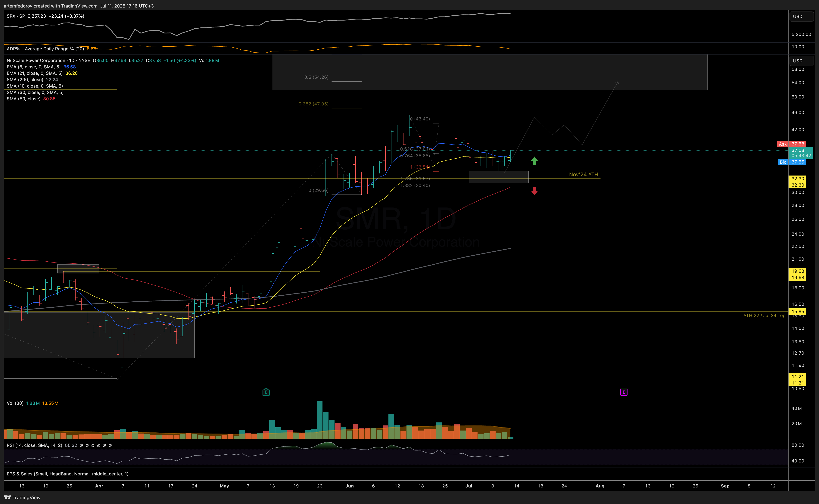819x504 pixels.
Task: Open USD currency selector in SPX pane
Action: (x=801, y=16)
